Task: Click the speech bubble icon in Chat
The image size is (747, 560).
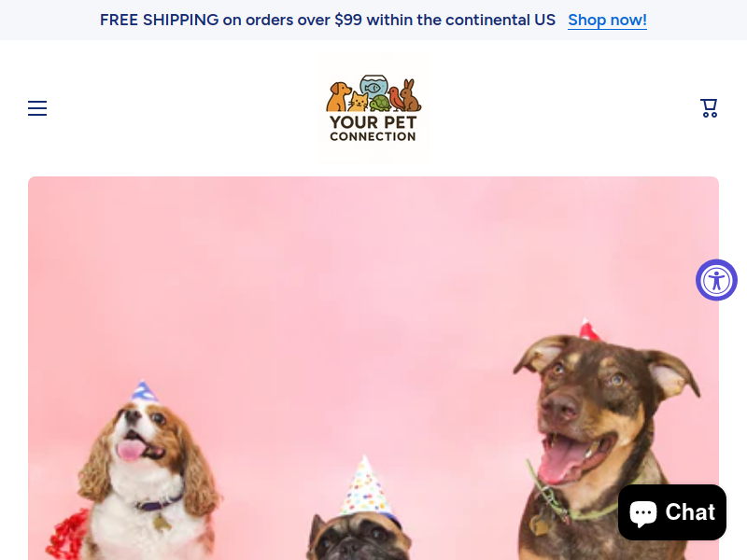Action: [643, 513]
